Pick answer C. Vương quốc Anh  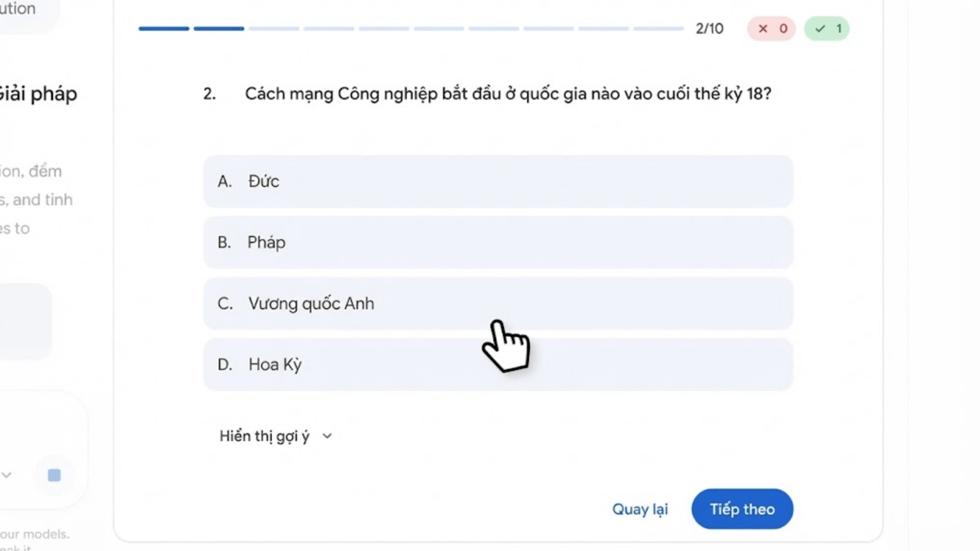497,304
